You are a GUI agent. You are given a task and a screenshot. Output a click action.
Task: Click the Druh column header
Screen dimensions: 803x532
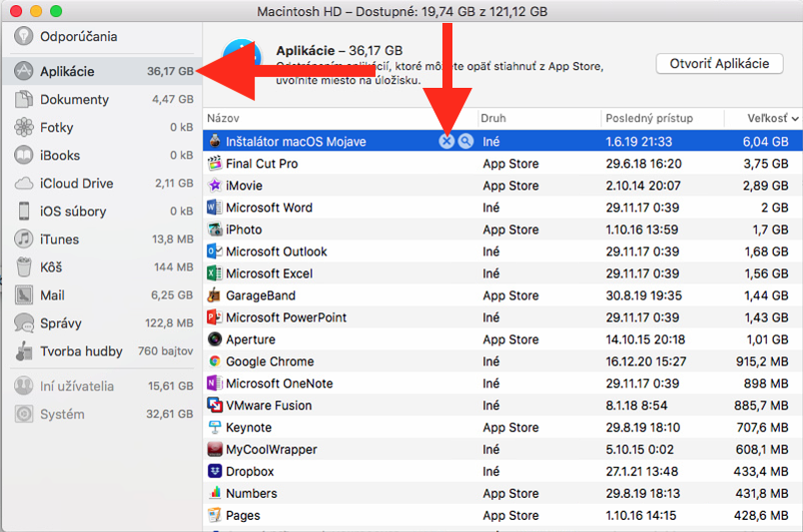click(x=537, y=118)
